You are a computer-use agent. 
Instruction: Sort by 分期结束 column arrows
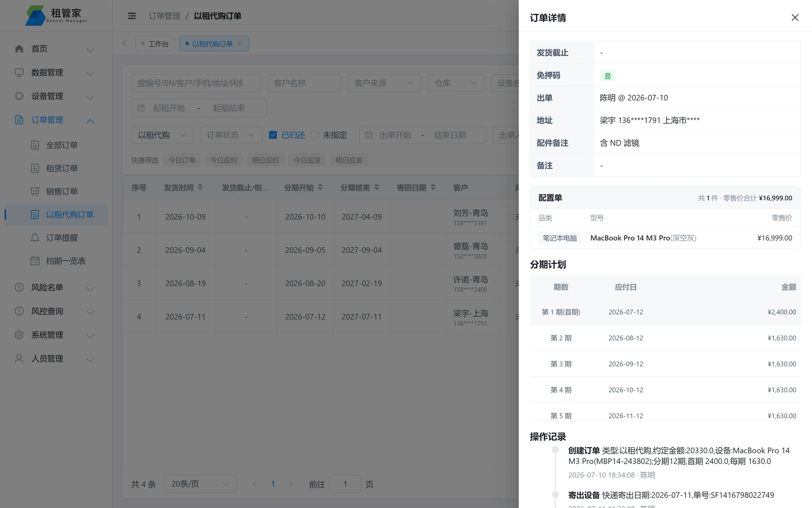[377, 187]
